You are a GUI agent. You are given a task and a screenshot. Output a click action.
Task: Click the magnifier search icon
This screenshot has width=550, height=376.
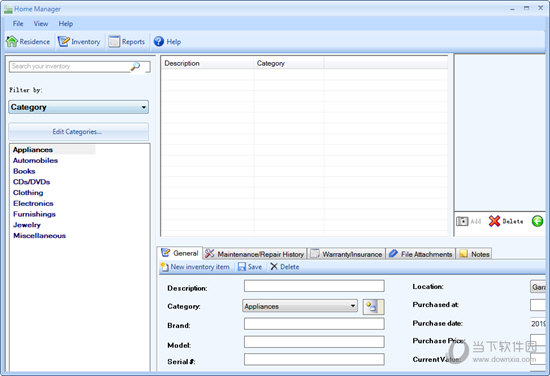point(135,66)
